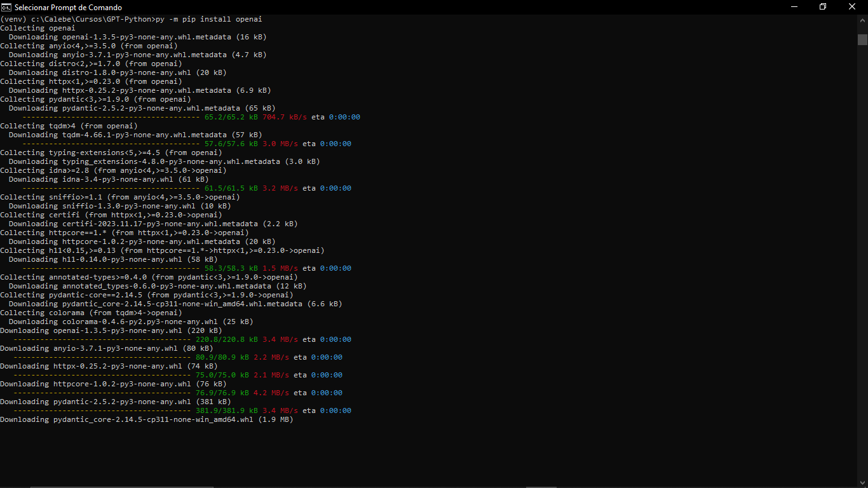Click the '220.8/220.8 kB 3.4 MB/s' progress line
The width and height of the screenshot is (868, 488).
[182, 339]
